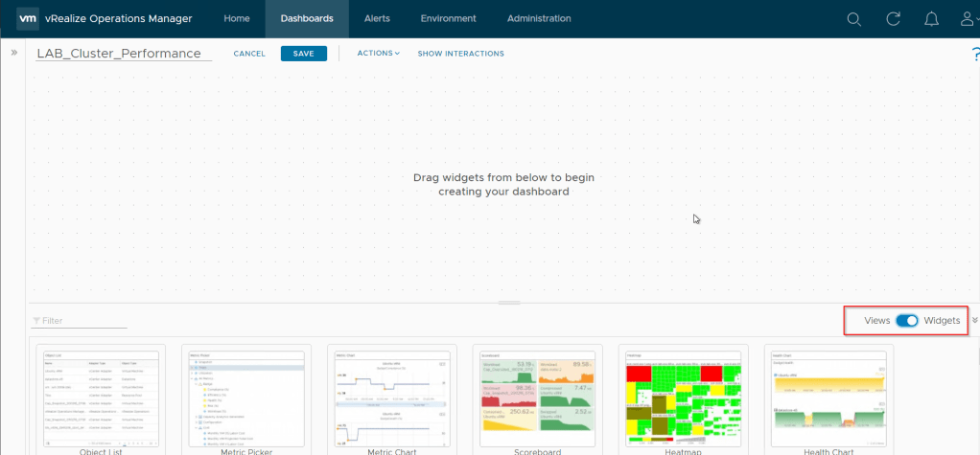Open the Administration tab

pyautogui.click(x=538, y=19)
